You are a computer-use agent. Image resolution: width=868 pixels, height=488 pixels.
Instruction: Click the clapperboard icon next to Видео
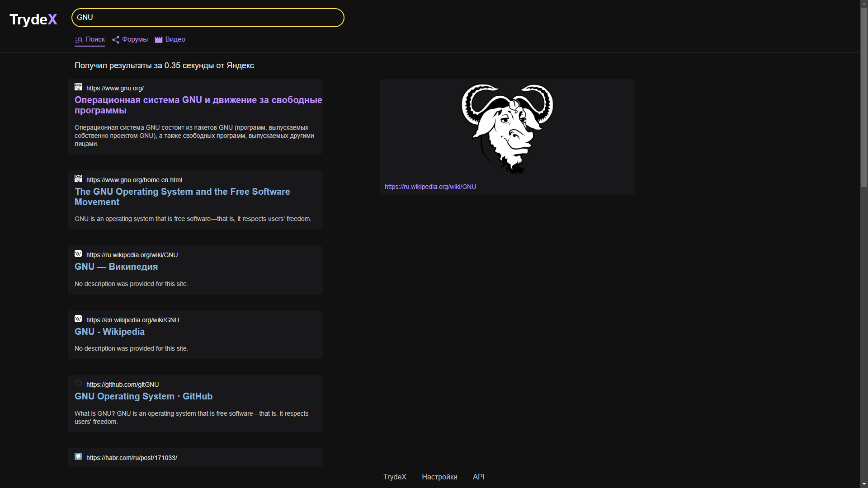[x=159, y=40]
